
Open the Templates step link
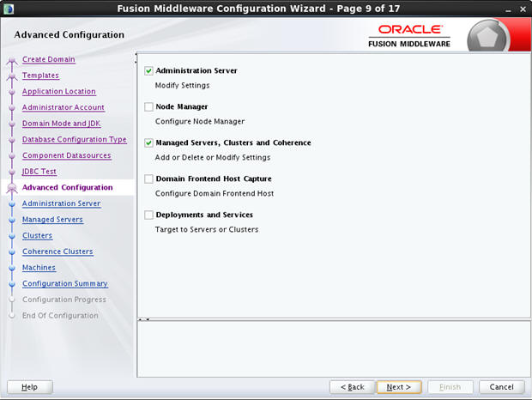coord(40,76)
